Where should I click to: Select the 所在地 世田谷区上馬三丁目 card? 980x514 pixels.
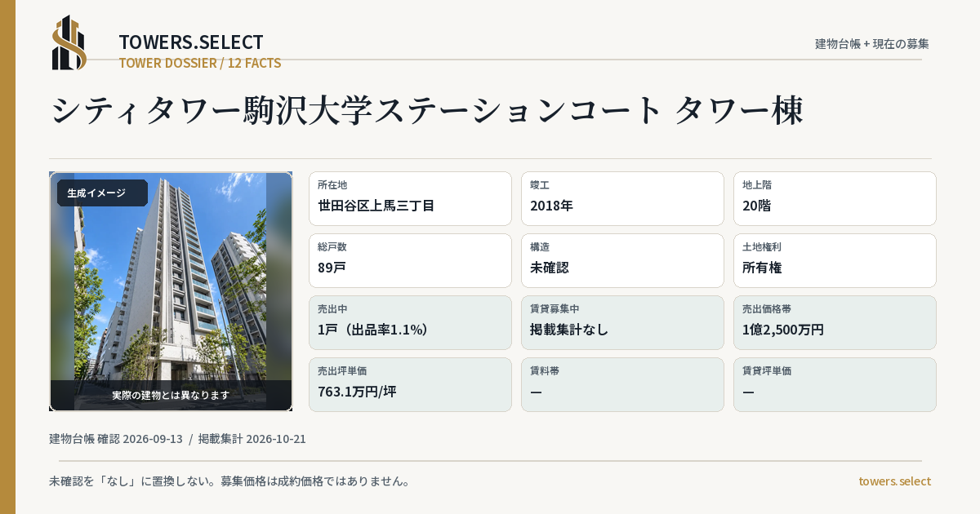[x=410, y=198]
